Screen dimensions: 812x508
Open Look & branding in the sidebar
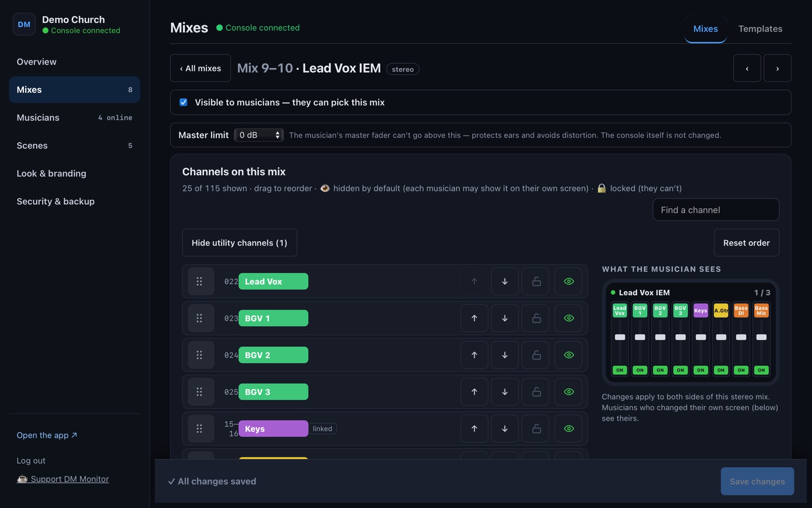click(x=75, y=173)
